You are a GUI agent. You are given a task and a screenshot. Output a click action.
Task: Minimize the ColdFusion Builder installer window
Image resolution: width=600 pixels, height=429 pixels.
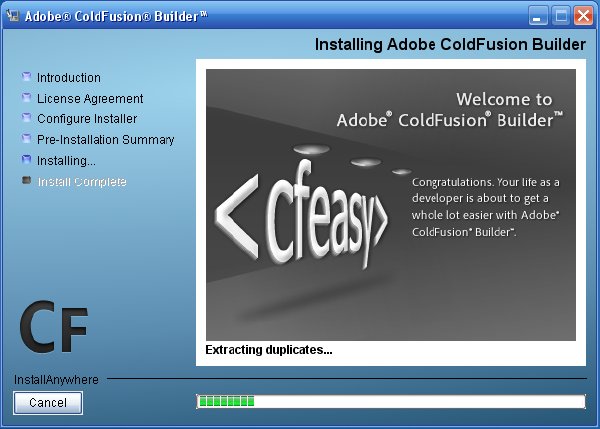[x=538, y=16]
